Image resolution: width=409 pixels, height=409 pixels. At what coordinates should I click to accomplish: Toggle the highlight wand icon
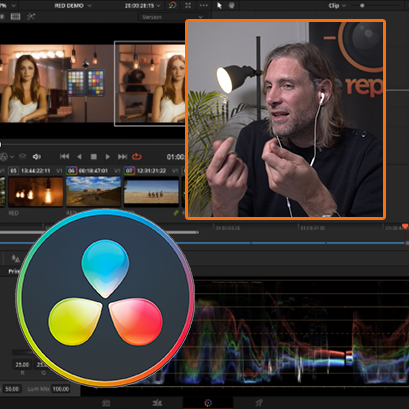[x=31, y=17]
